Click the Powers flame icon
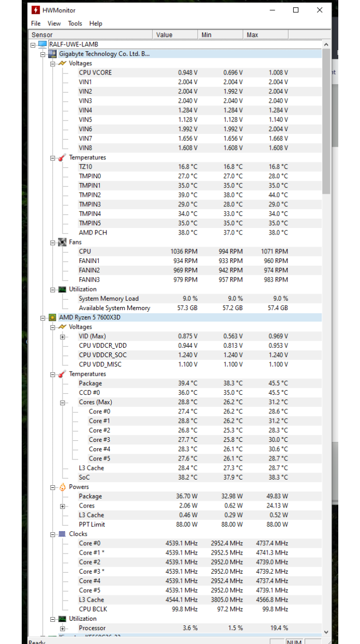The image size is (360, 644). tap(62, 487)
